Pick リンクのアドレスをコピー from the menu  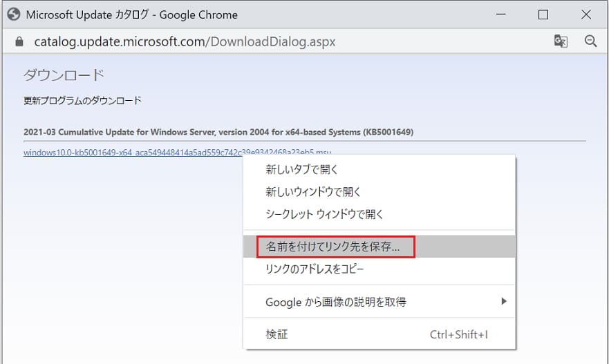tap(315, 269)
